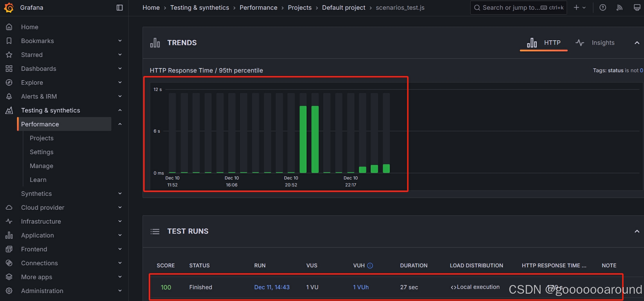Click the Default project breadcrumb
Screen dimensions: 644x301
pyautogui.click(x=344, y=8)
